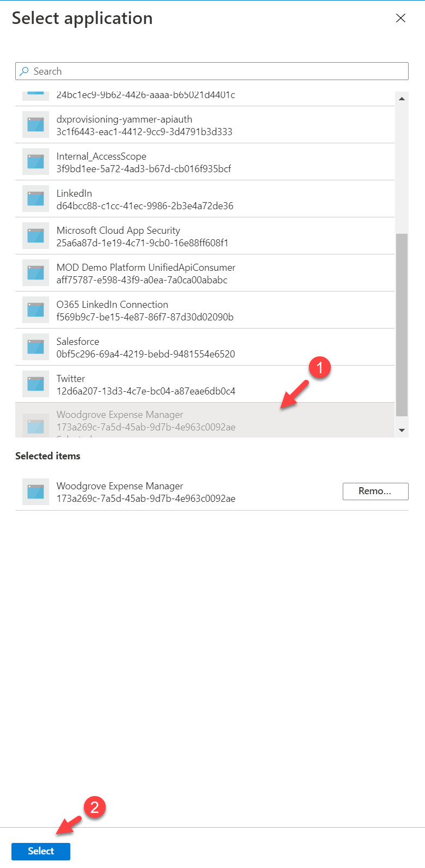Click ID d64bcc88-c1cc-41ec-9986-2b3e4a72de36
The width and height of the screenshot is (425, 868).
[145, 206]
